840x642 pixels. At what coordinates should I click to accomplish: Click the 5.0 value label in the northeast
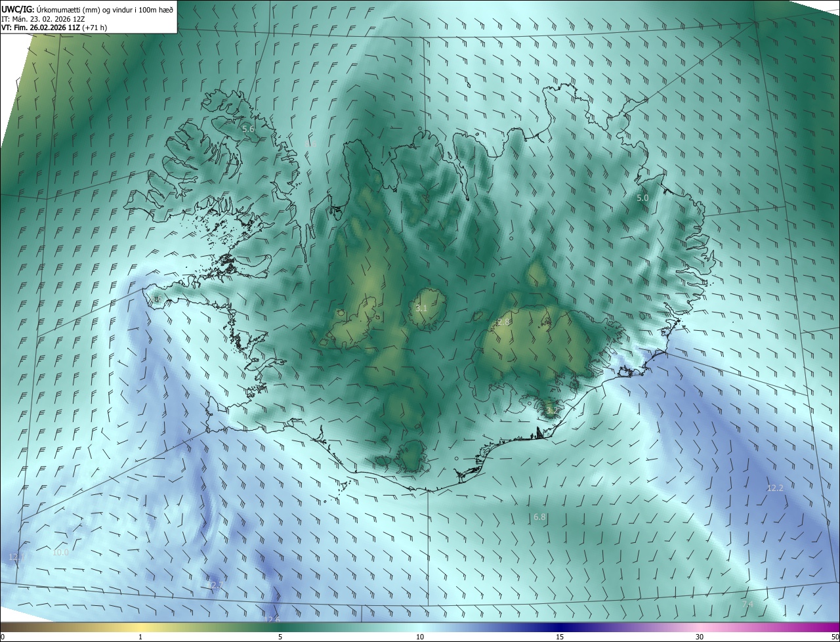[x=642, y=198]
